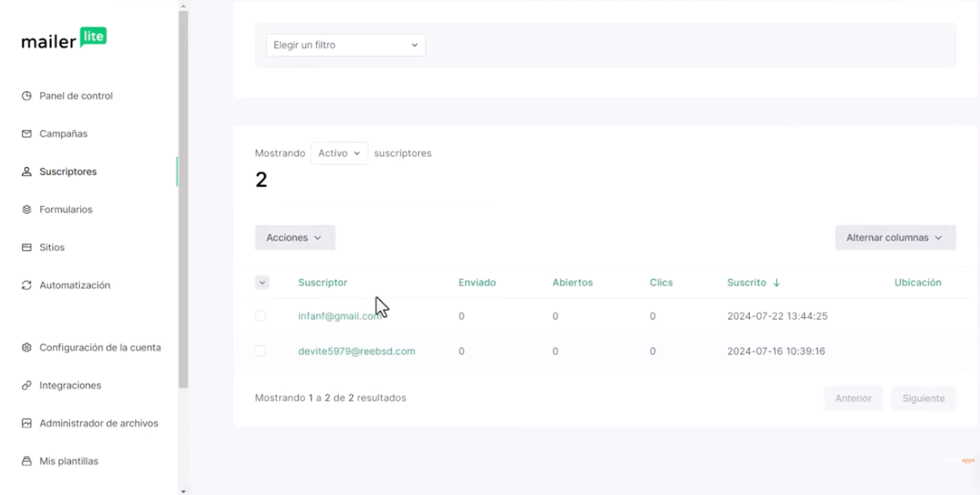The height and width of the screenshot is (495, 980).
Task: Click the Configuración de la cuenta gear icon
Action: pyautogui.click(x=26, y=347)
